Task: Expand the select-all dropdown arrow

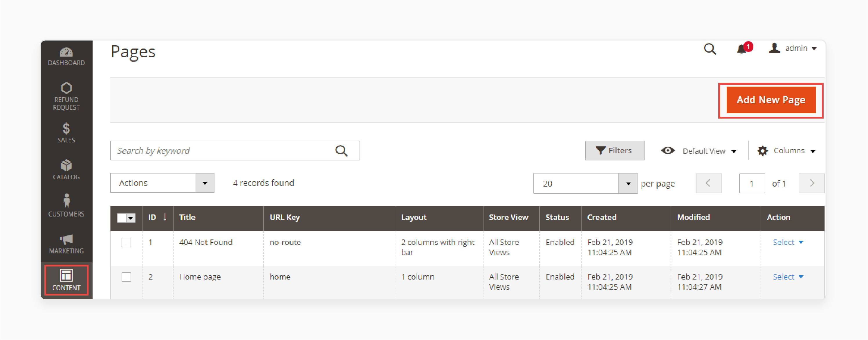Action: 131,218
